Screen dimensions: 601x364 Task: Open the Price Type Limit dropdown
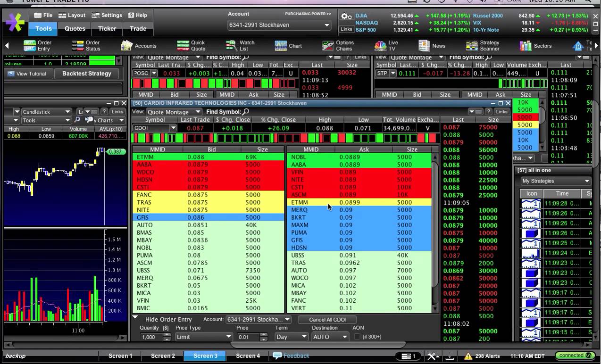[x=203, y=337]
